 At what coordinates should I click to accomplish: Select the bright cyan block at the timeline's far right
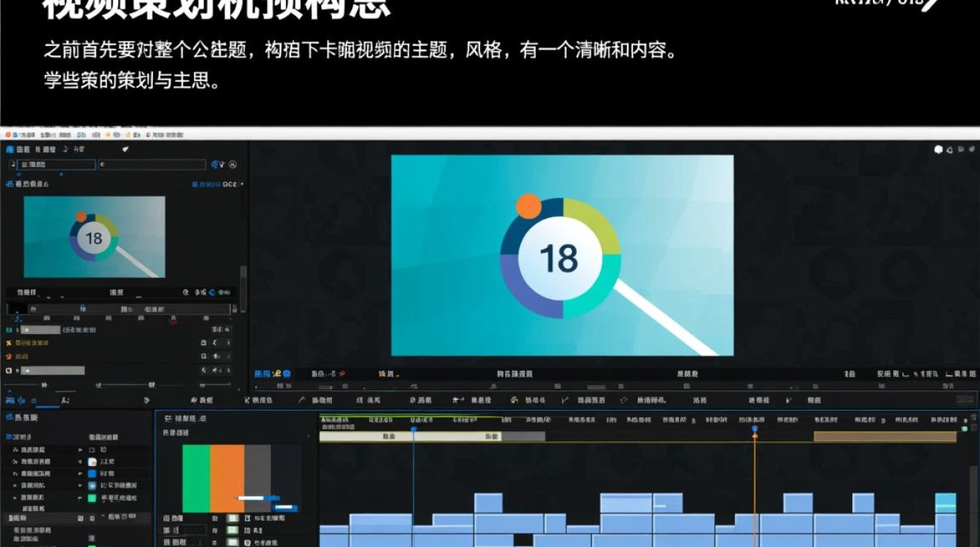point(946,503)
